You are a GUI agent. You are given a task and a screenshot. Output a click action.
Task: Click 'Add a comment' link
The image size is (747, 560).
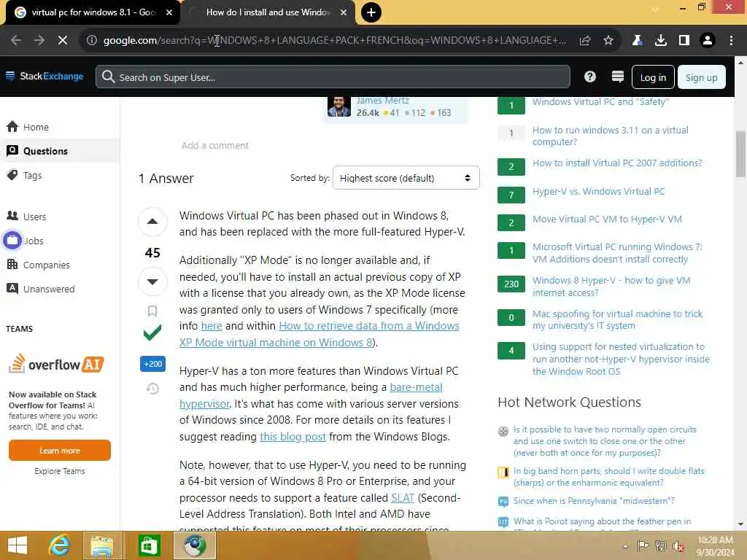click(215, 145)
